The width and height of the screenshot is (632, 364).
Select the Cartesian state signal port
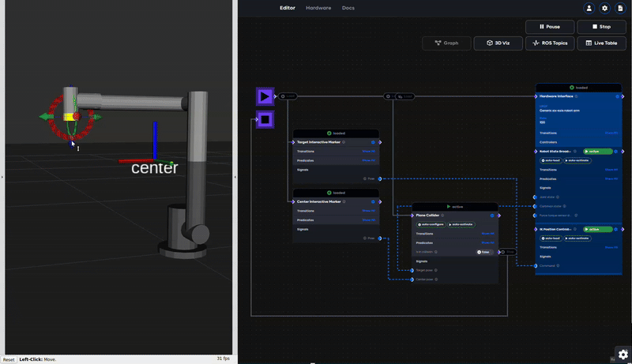(x=536, y=206)
